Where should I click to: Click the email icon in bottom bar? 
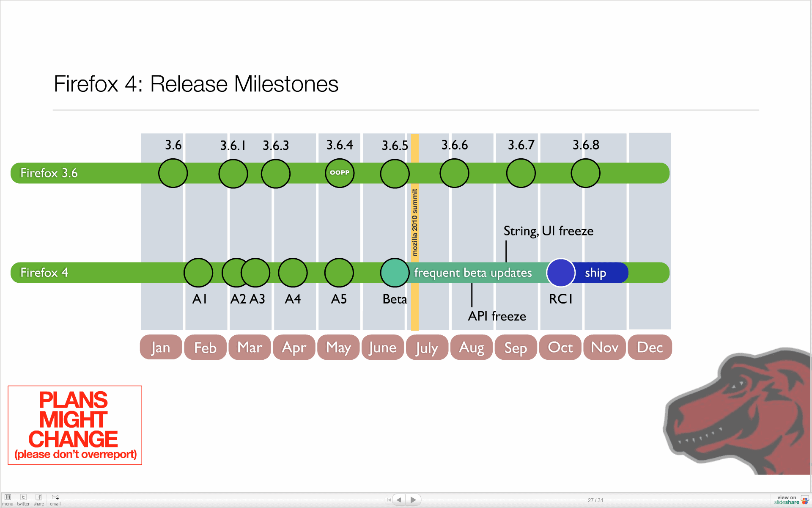tap(55, 498)
